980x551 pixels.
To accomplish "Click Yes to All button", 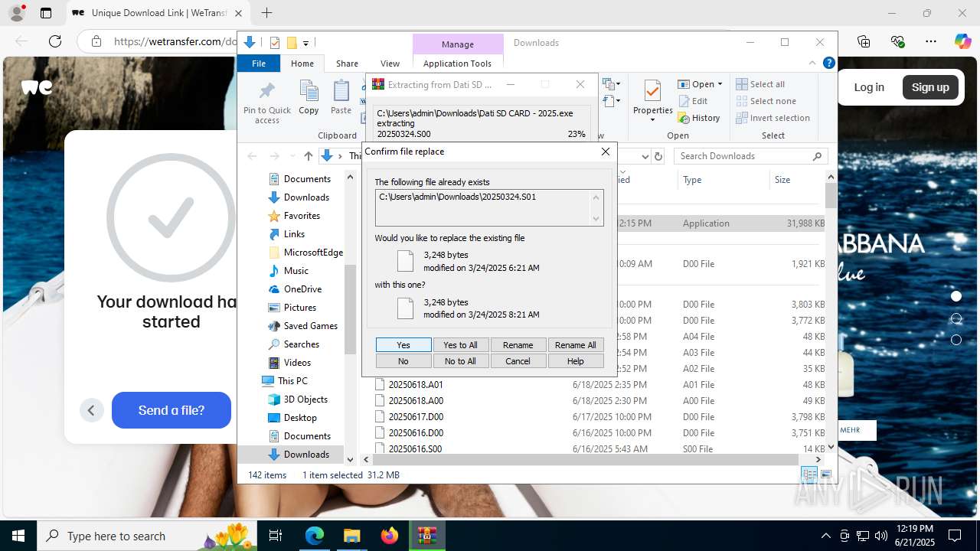I will tap(460, 345).
